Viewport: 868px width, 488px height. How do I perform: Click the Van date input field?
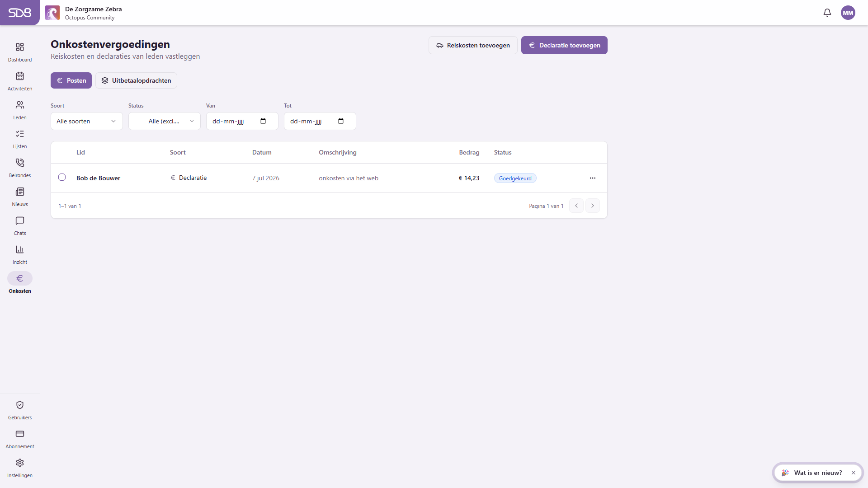[x=242, y=121]
